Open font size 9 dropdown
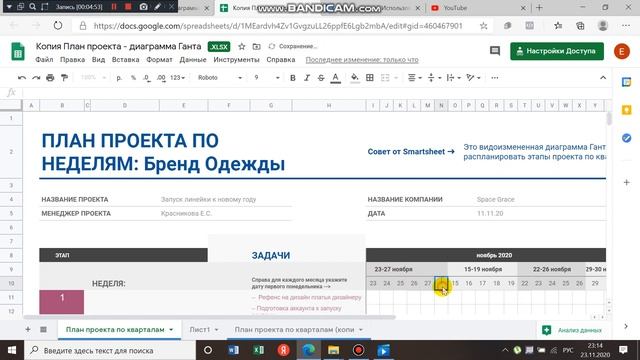Image resolution: width=640 pixels, height=360 pixels. coord(267,78)
